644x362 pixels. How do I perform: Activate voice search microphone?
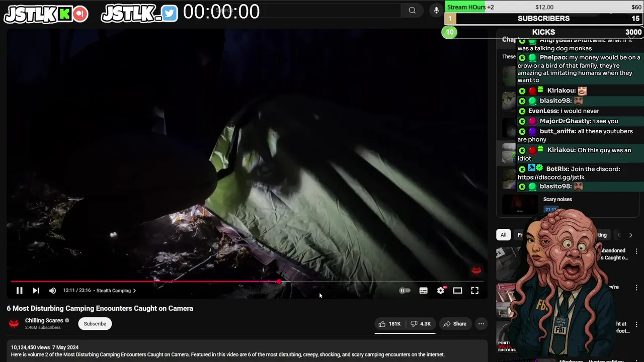tap(436, 10)
